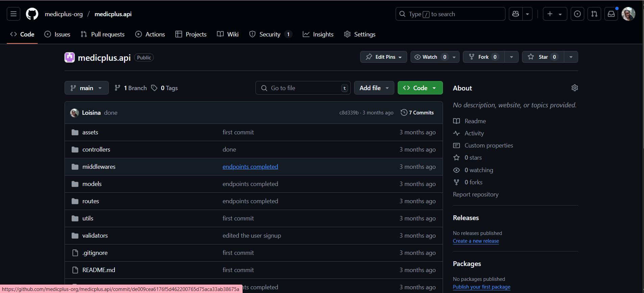Image resolution: width=644 pixels, height=293 pixels.
Task: Expand the Star lists arrow
Action: click(x=571, y=57)
